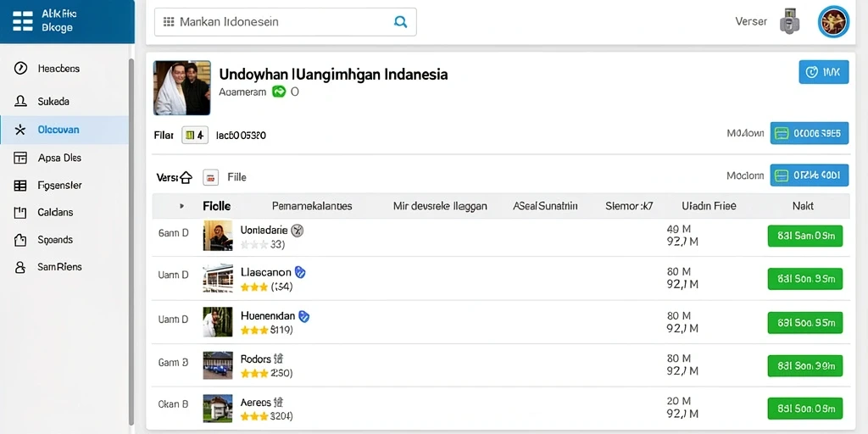Screen dimensions: 868x434
Task: Click the verified badge next to Llascanon
Action: tap(300, 272)
